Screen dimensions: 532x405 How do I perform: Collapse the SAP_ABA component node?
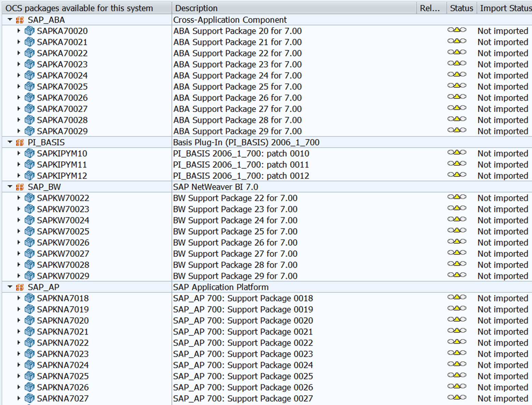10,20
